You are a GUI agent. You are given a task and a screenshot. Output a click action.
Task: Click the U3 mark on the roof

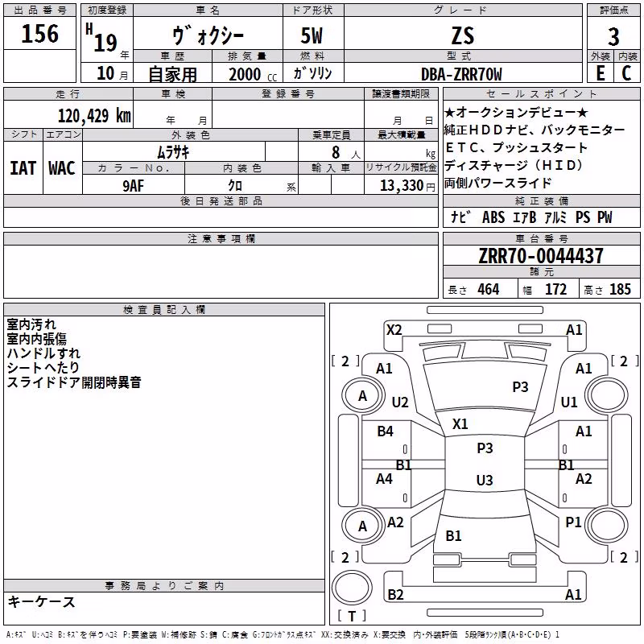(x=485, y=480)
